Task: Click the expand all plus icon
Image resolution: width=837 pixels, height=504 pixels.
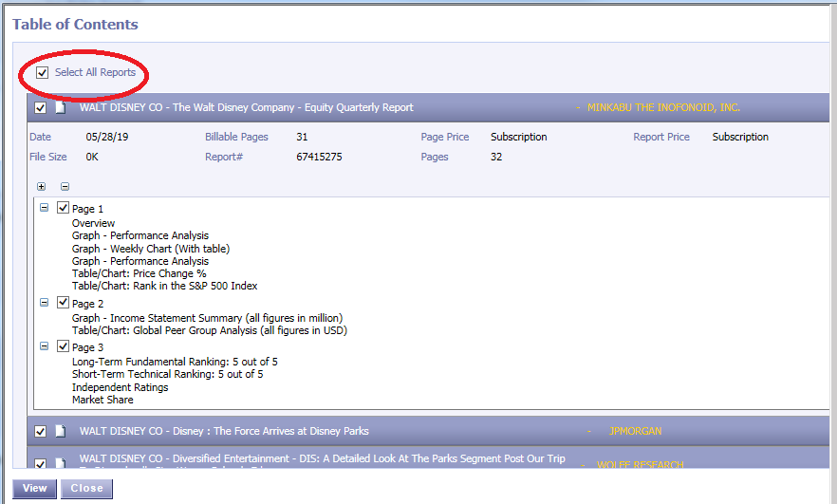Action: (x=41, y=187)
